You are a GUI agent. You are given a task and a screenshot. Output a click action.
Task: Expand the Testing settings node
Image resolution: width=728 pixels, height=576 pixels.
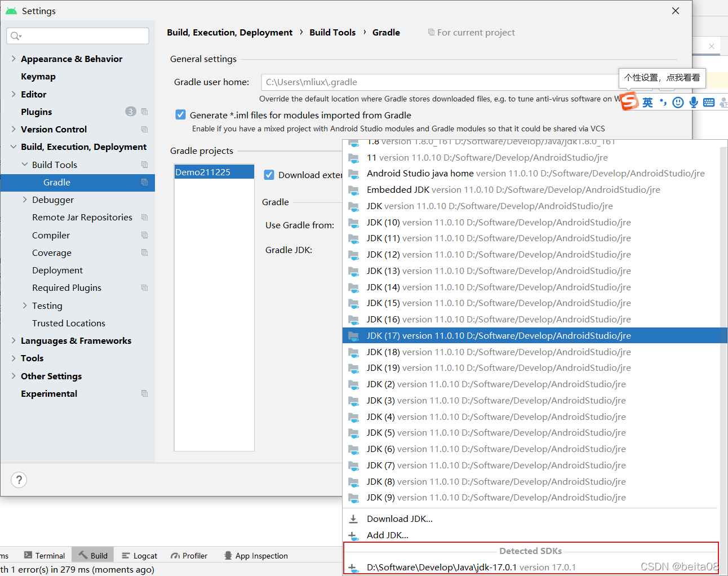point(25,305)
